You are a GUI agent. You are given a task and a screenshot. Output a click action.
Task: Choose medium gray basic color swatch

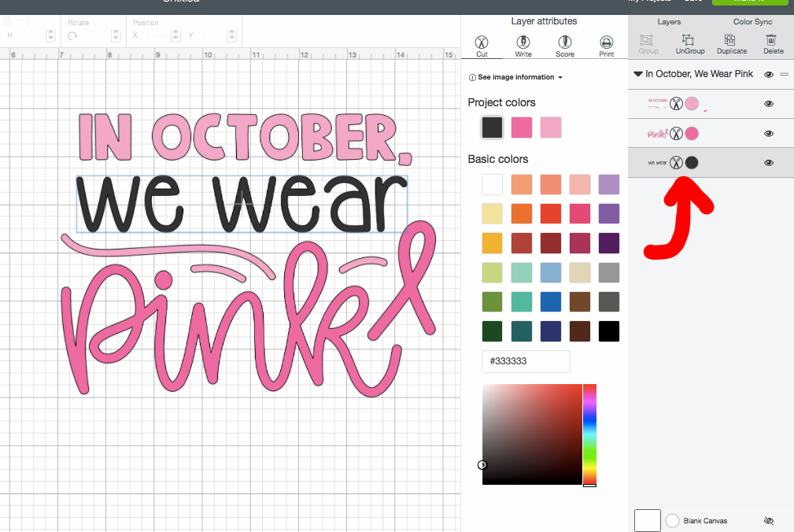608,272
